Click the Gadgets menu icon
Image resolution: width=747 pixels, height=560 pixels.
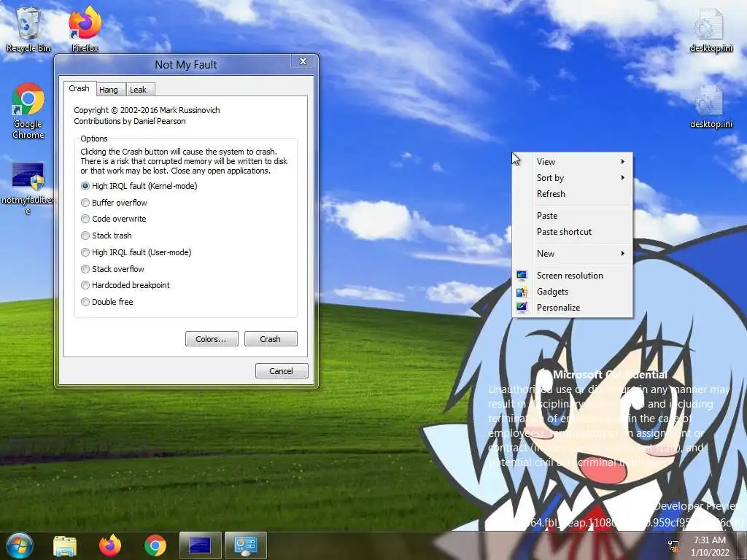[x=522, y=292]
